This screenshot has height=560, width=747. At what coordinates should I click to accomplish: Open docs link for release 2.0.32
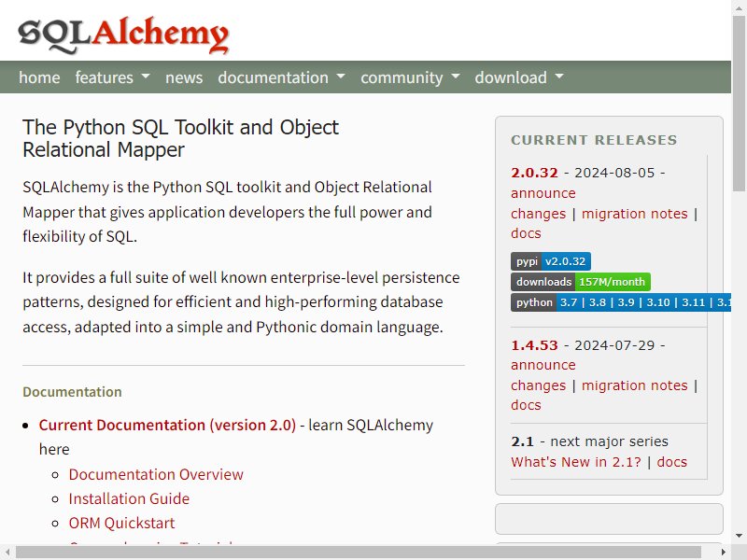tap(526, 233)
